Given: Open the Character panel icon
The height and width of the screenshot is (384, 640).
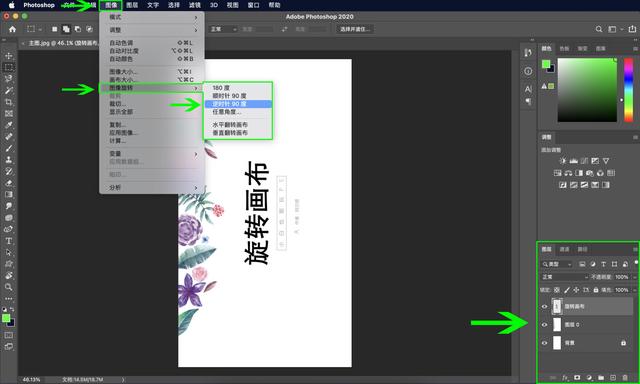Looking at the screenshot, I should coord(528,89).
